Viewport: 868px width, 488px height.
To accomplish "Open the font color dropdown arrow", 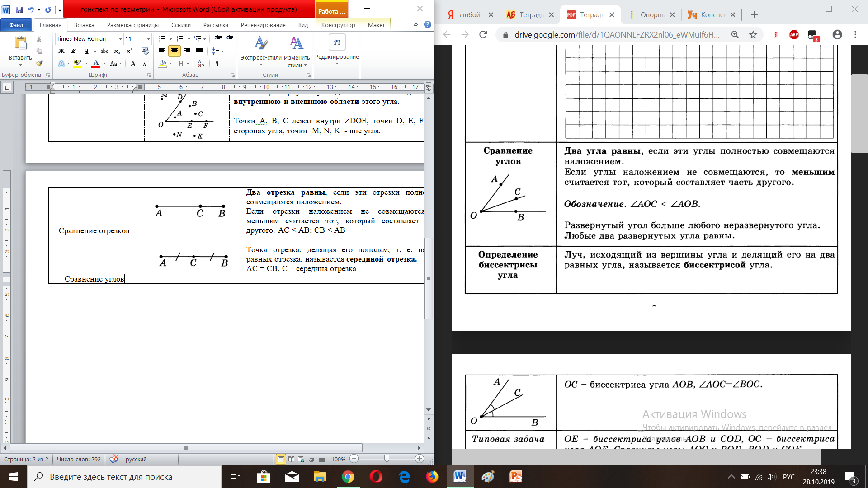I will 104,63.
